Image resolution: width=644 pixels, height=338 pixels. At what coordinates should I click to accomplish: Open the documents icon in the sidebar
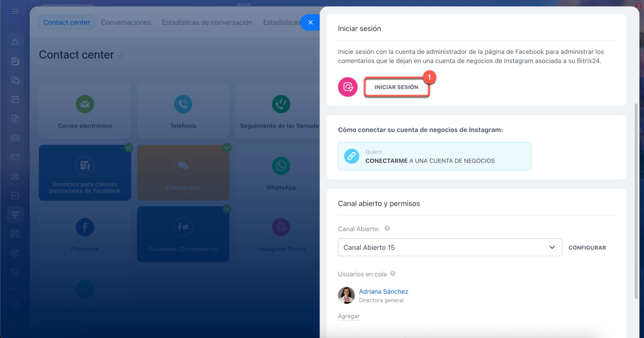[15, 119]
